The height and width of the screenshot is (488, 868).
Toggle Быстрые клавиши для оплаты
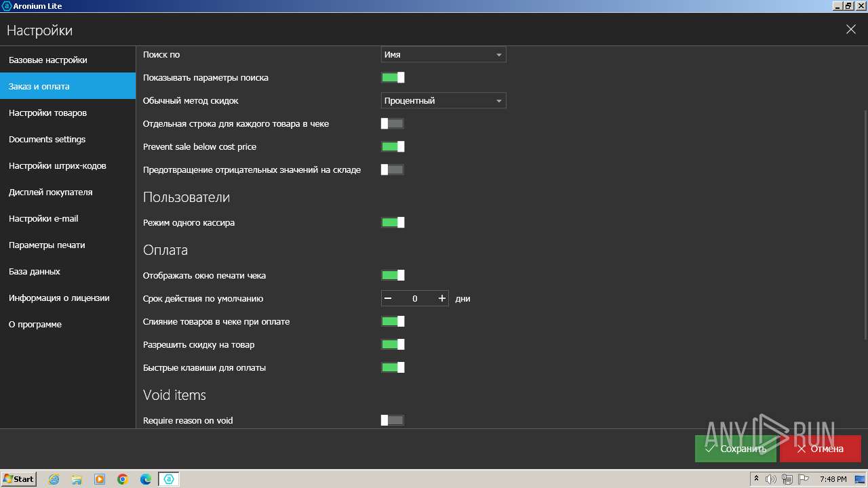click(393, 367)
